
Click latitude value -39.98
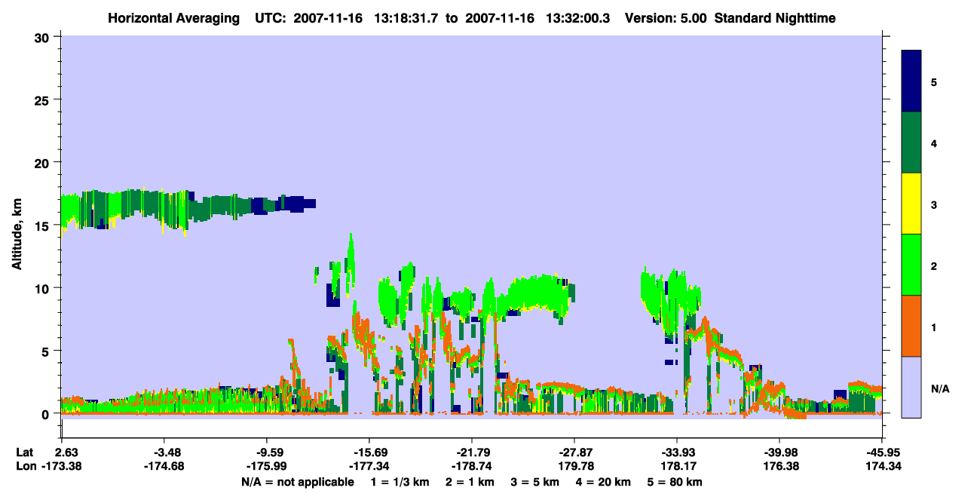pyautogui.click(x=779, y=452)
